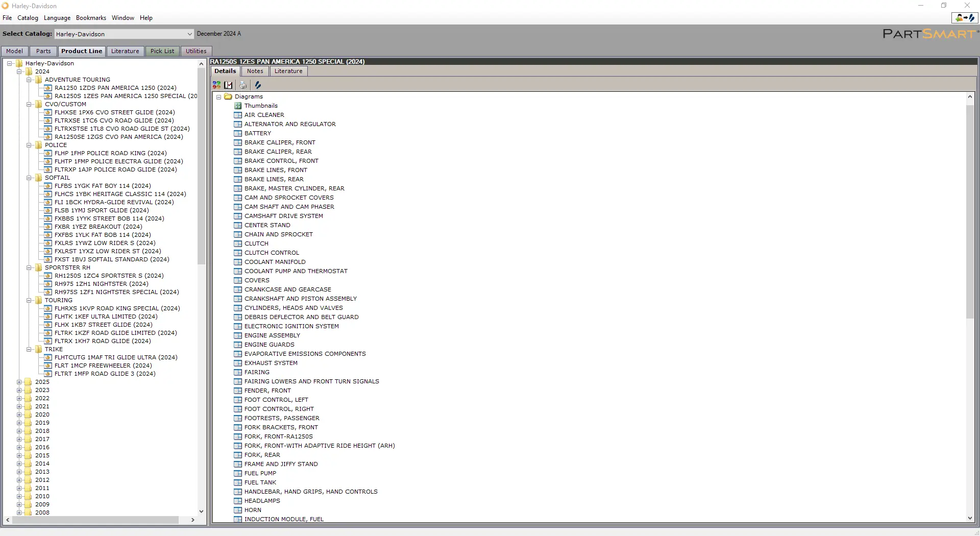Open the Catalog menu

click(28, 18)
